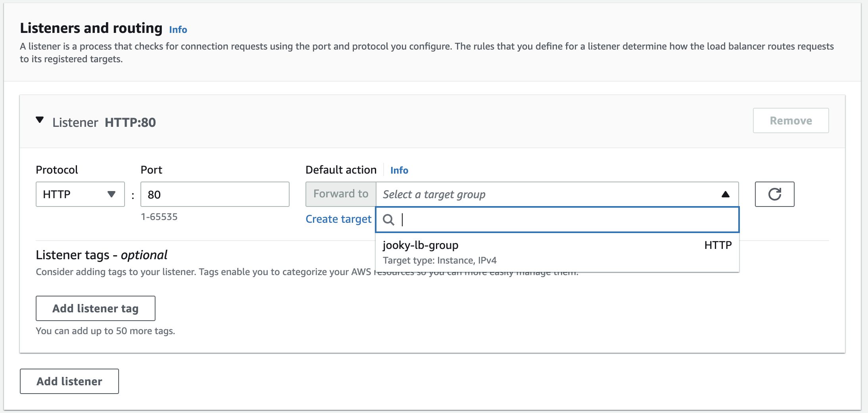The width and height of the screenshot is (868, 413).
Task: Click Listener HTTP:80 header title
Action: coord(104,122)
